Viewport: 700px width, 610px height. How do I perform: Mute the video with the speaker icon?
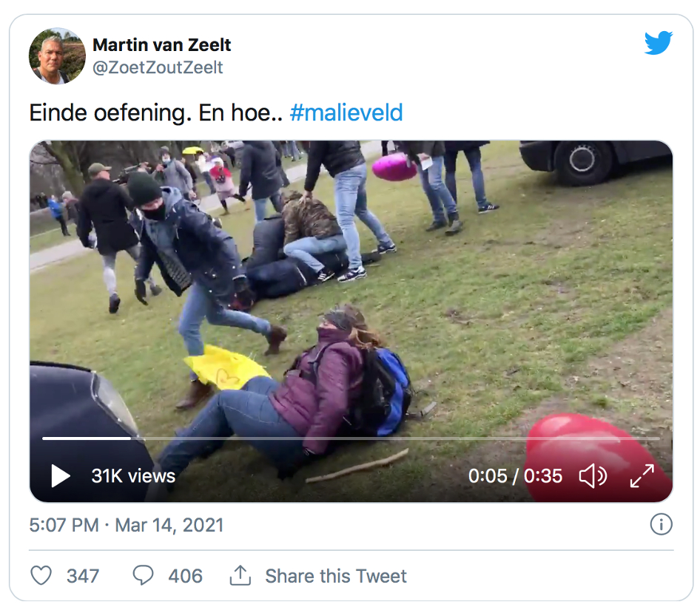point(593,475)
